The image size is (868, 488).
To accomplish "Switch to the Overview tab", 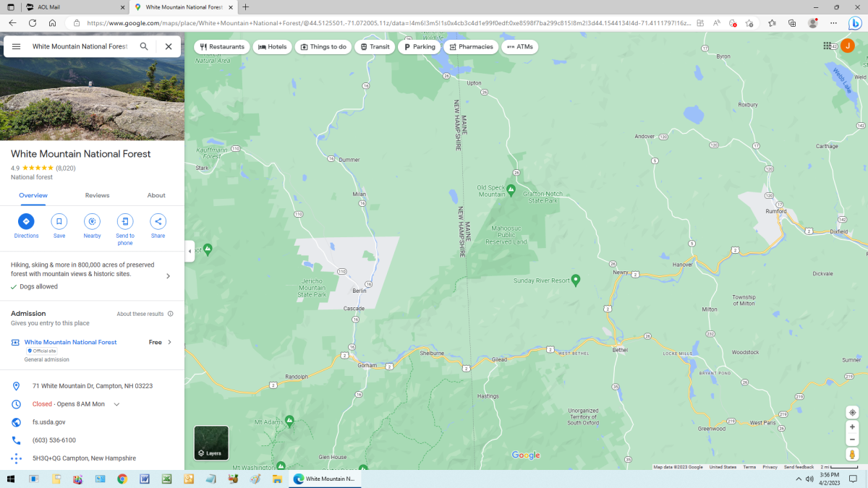I will tap(33, 195).
